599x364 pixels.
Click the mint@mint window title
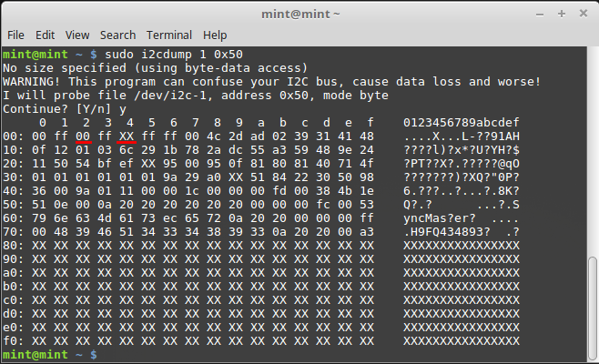[x=300, y=15]
